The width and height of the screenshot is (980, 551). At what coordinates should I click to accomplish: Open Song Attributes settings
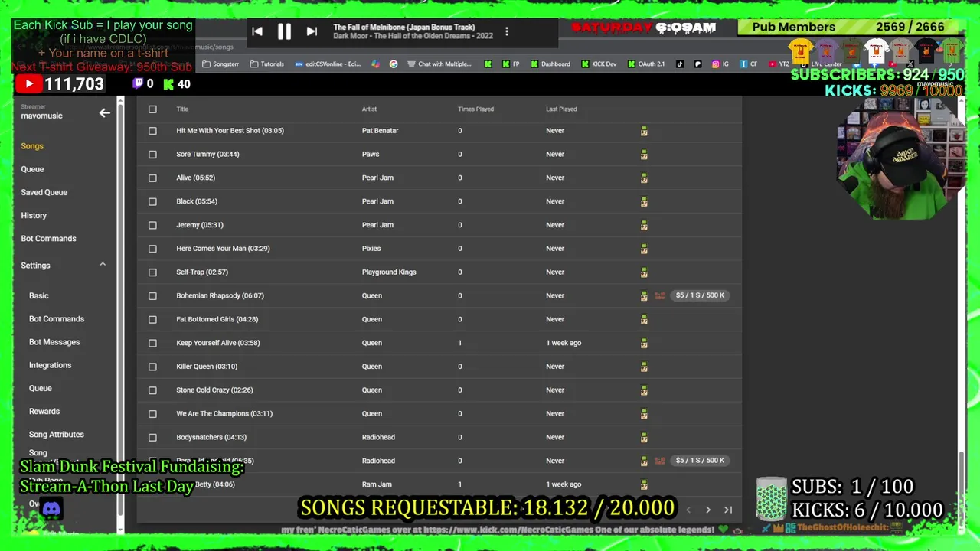[x=57, y=435]
